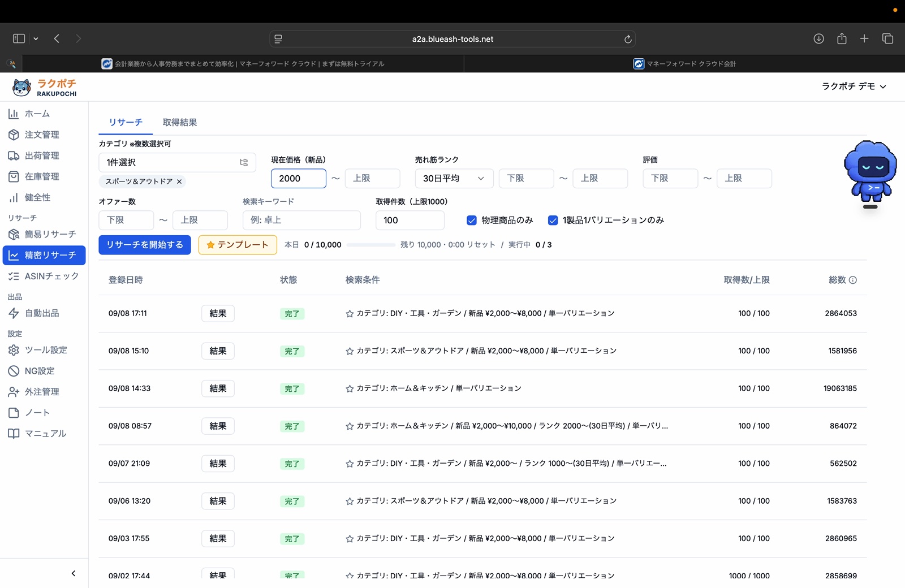The image size is (905, 588).
Task: Click リサーチを開始する button
Action: [x=145, y=245]
